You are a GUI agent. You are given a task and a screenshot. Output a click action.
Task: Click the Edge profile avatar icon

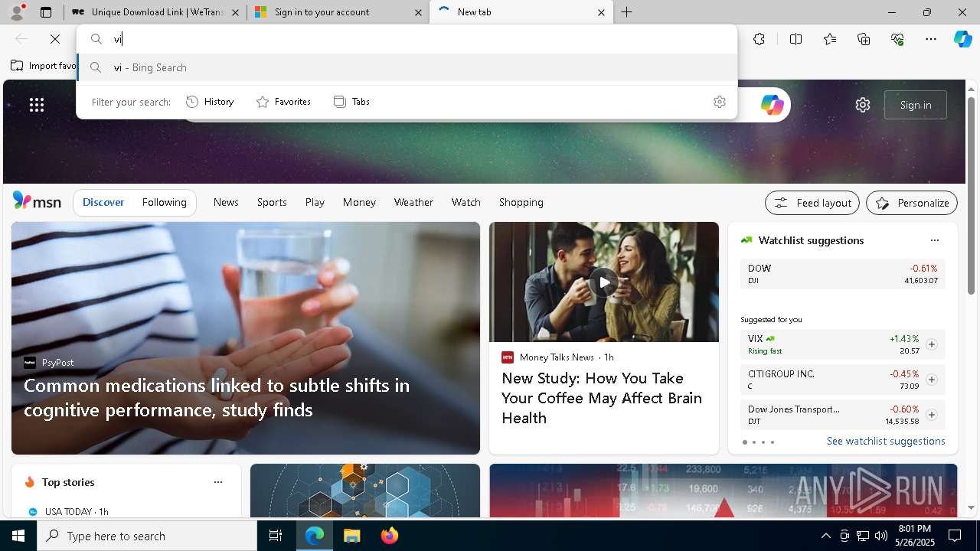pos(17,12)
